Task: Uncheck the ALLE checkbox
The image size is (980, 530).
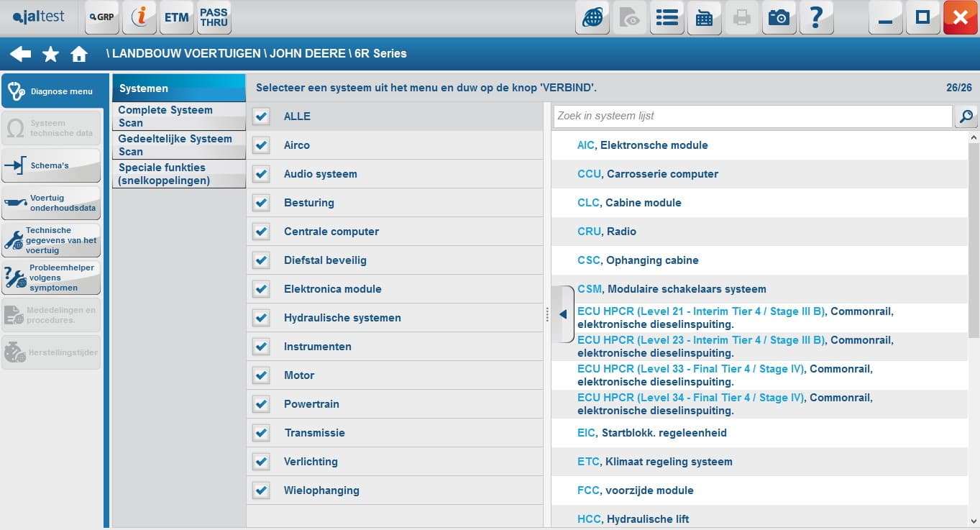Action: click(261, 116)
